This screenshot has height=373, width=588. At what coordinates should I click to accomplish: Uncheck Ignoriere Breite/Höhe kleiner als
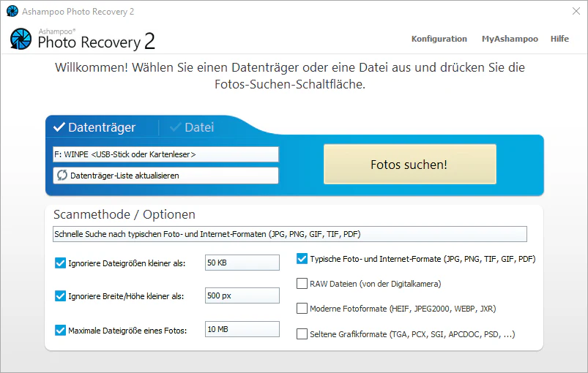(60, 296)
